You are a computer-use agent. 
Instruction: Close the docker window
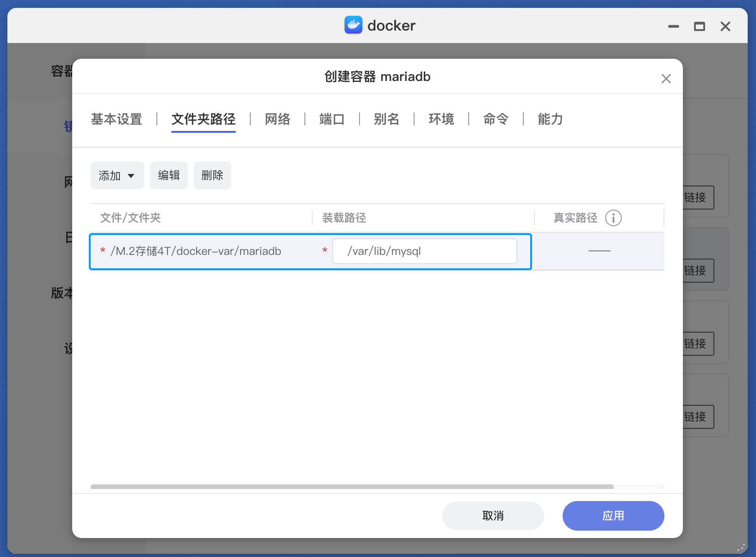pos(725,26)
